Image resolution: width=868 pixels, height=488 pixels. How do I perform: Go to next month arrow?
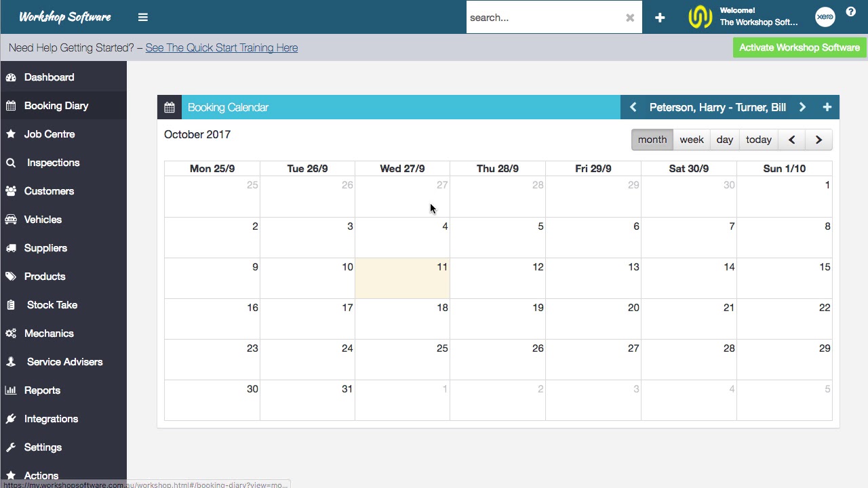click(818, 140)
